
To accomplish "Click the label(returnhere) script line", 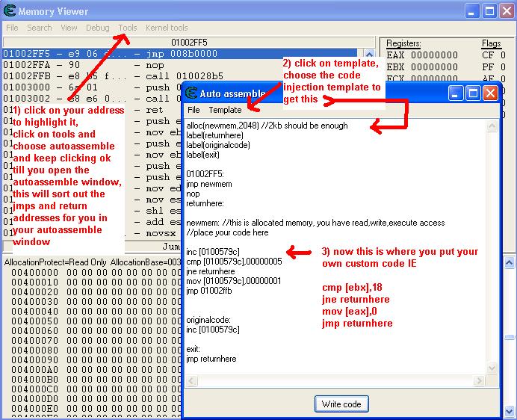I will coord(214,135).
